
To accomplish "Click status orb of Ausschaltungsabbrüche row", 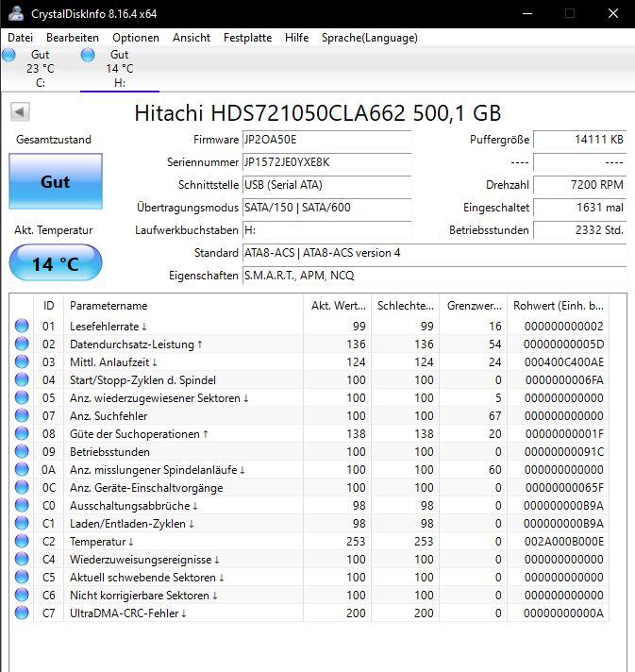I will pos(22,506).
